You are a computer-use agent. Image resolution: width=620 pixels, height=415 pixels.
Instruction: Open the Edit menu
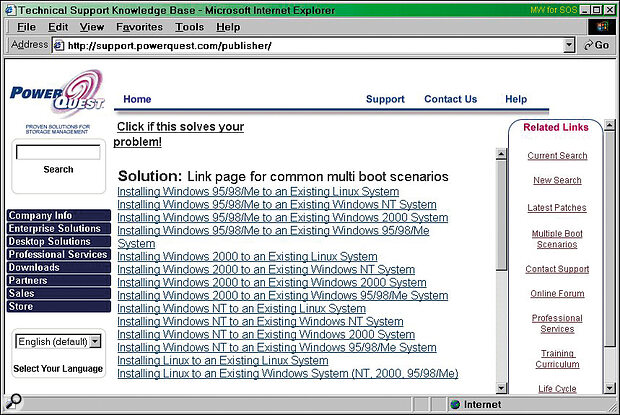[x=58, y=27]
